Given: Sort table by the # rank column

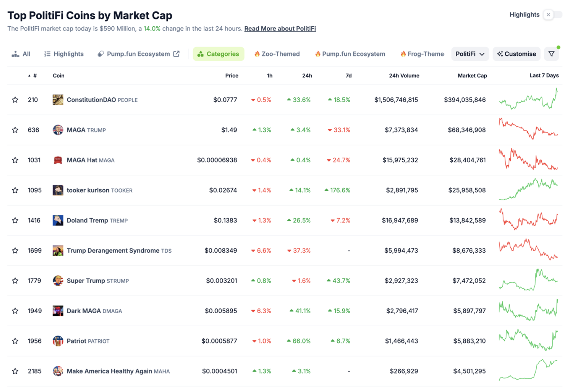Looking at the screenshot, I should [x=34, y=76].
